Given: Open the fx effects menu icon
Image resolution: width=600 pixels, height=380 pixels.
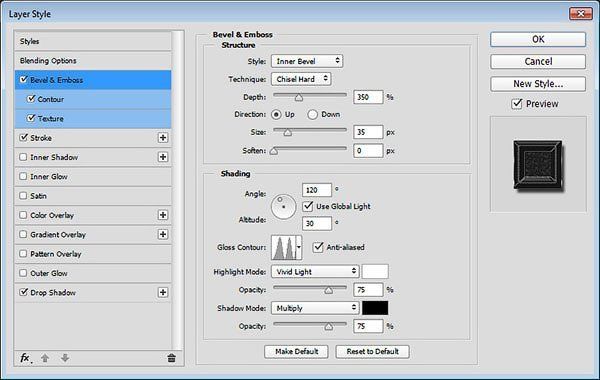Looking at the screenshot, I should point(25,358).
